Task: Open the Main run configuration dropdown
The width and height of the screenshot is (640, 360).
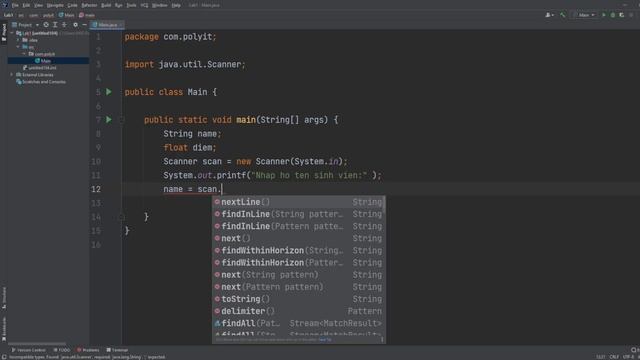Action: point(584,15)
